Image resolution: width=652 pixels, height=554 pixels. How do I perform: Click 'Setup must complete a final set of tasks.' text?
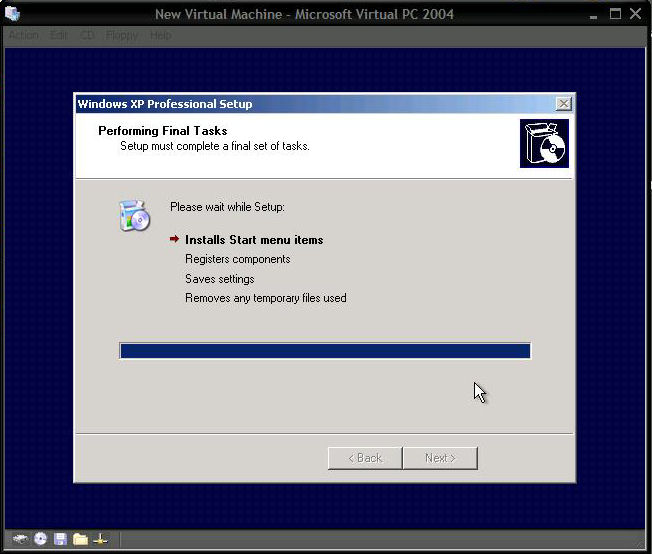[215, 146]
